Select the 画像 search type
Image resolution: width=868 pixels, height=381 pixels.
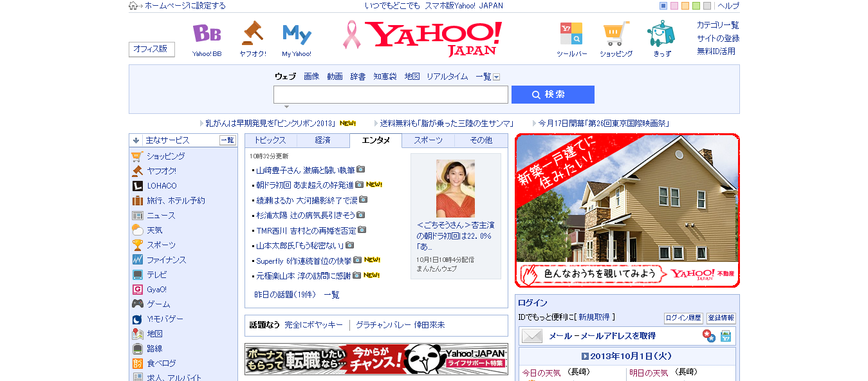311,77
